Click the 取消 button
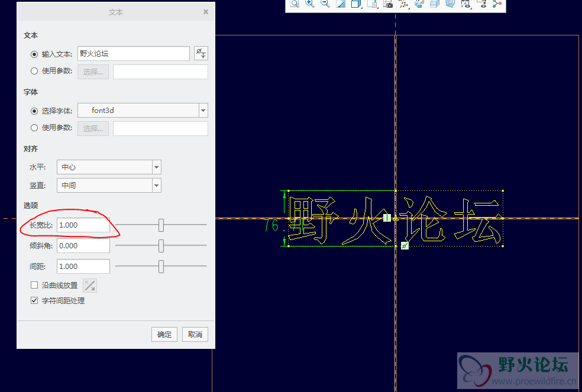This screenshot has width=582, height=392. tap(195, 335)
